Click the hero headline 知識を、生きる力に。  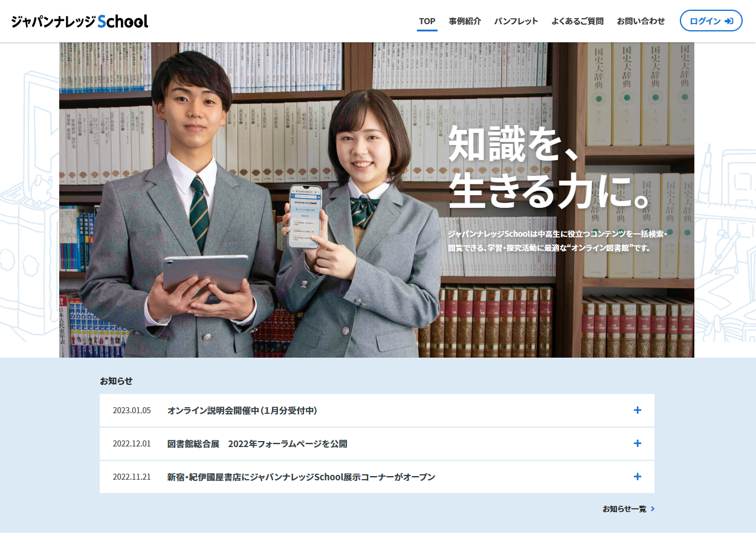tap(550, 167)
